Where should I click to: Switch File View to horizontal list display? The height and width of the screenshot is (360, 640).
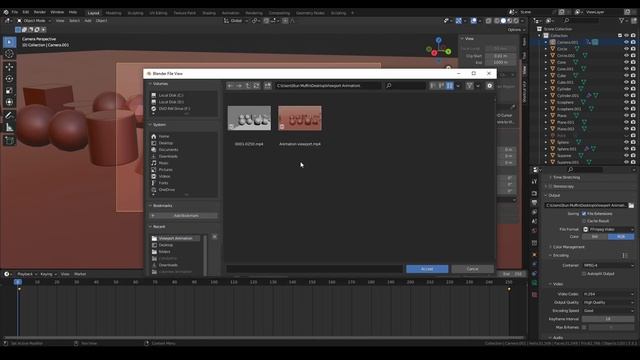(441, 86)
